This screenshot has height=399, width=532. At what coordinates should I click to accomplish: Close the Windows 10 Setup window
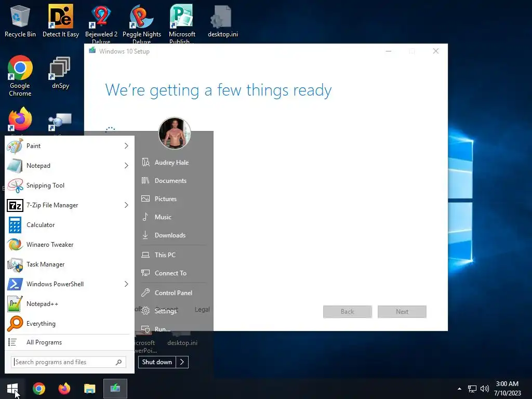click(436, 51)
